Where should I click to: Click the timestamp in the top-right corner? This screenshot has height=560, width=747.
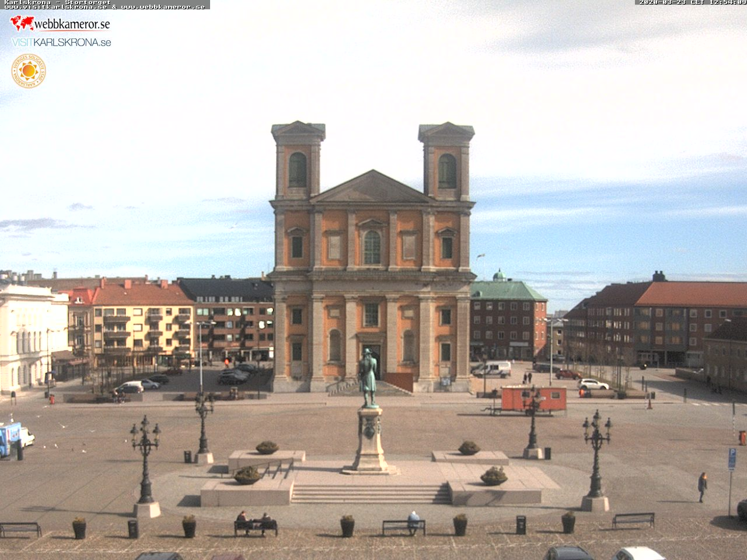692,2
